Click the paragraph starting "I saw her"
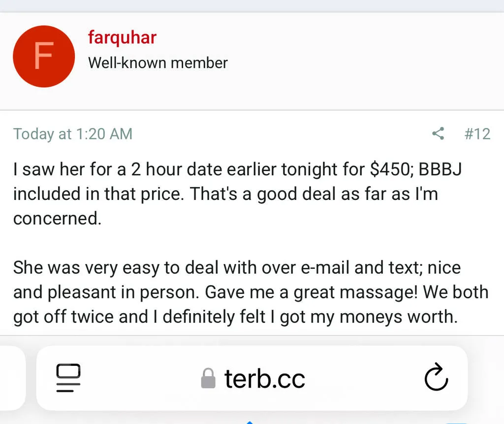The image size is (504, 424). pyautogui.click(x=236, y=194)
